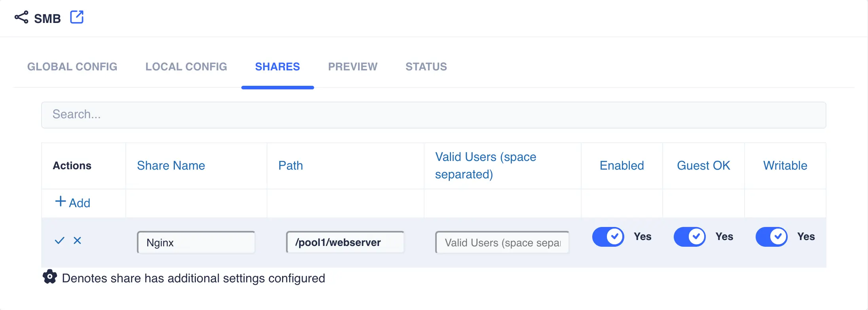
Task: Toggle the Guest OK switch for Nginx
Action: [690, 236]
